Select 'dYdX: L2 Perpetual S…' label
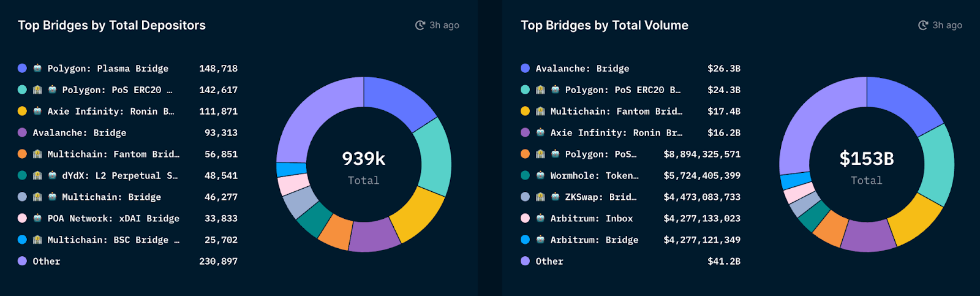980x296 pixels. tap(120, 175)
